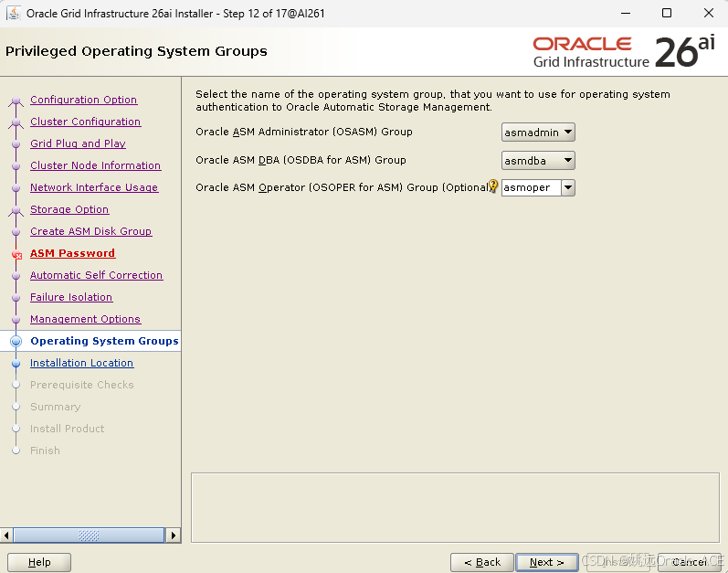728x573 pixels.
Task: Close the installer window
Action: 709,13
